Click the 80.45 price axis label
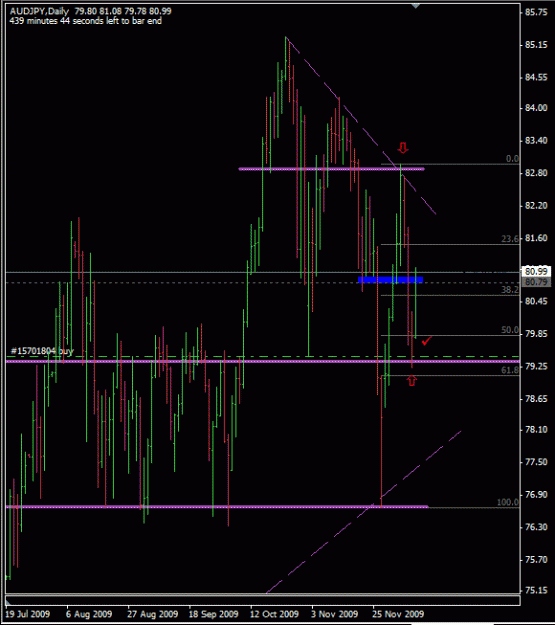This screenshot has width=555, height=625. point(536,301)
